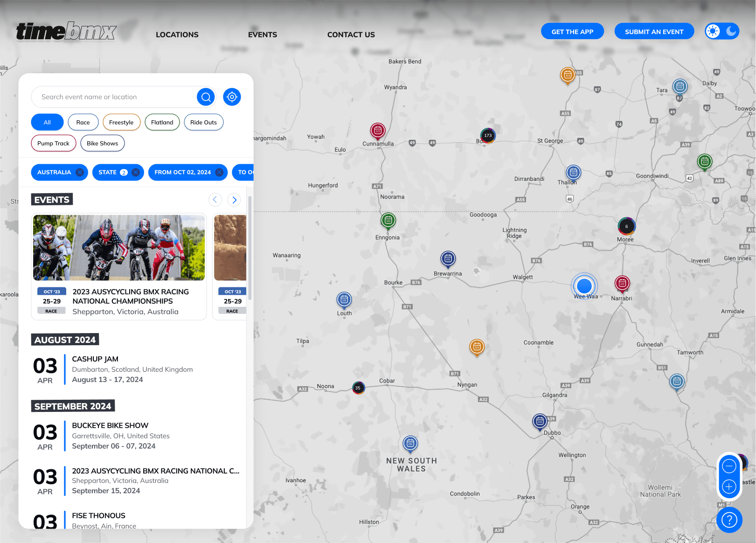Click the green event pin at Enngonia
The image size is (756, 543).
tap(388, 220)
